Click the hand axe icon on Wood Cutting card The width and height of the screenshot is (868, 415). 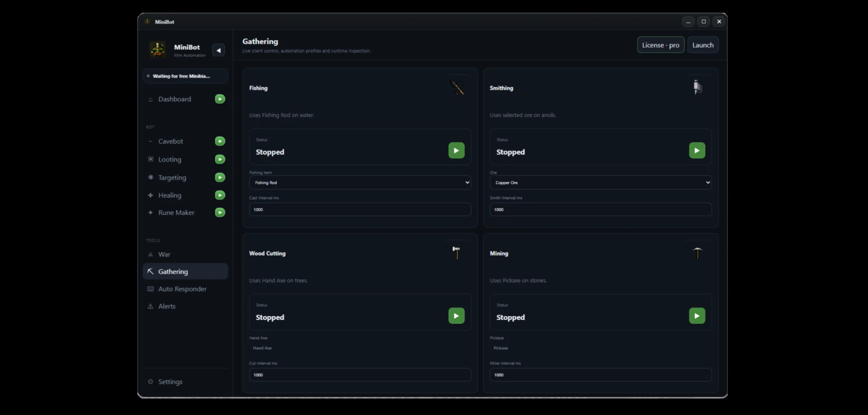pyautogui.click(x=456, y=252)
